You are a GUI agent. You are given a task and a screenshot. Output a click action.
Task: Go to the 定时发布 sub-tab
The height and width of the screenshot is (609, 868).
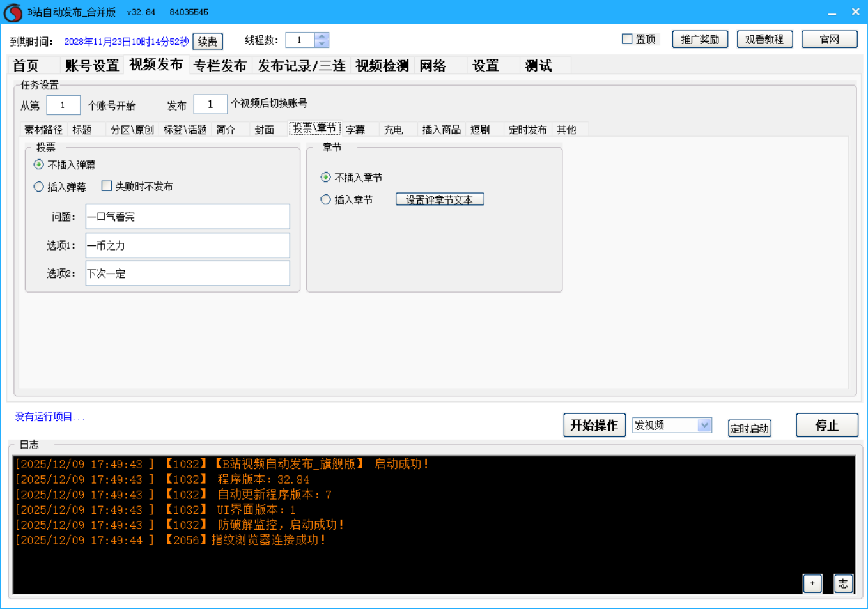(527, 129)
